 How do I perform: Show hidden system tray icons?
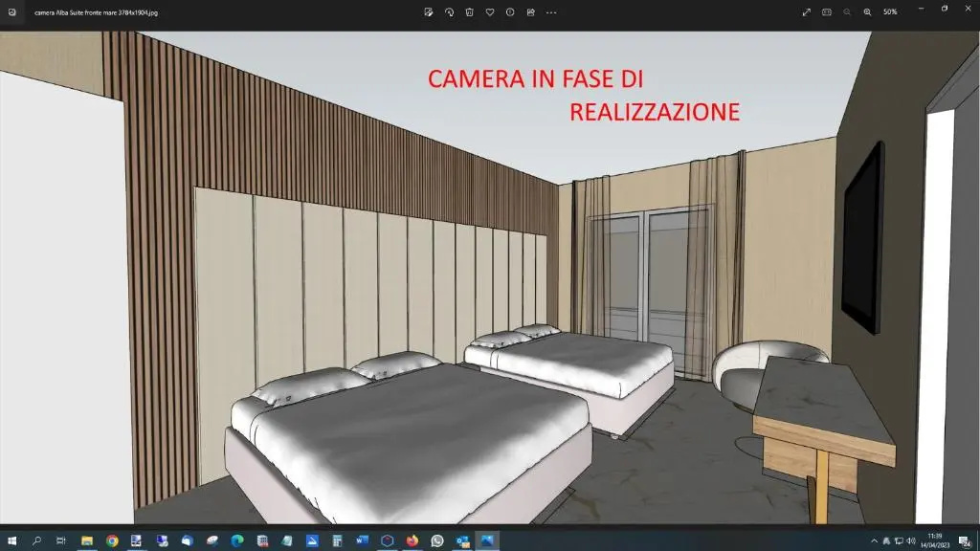pos(874,541)
